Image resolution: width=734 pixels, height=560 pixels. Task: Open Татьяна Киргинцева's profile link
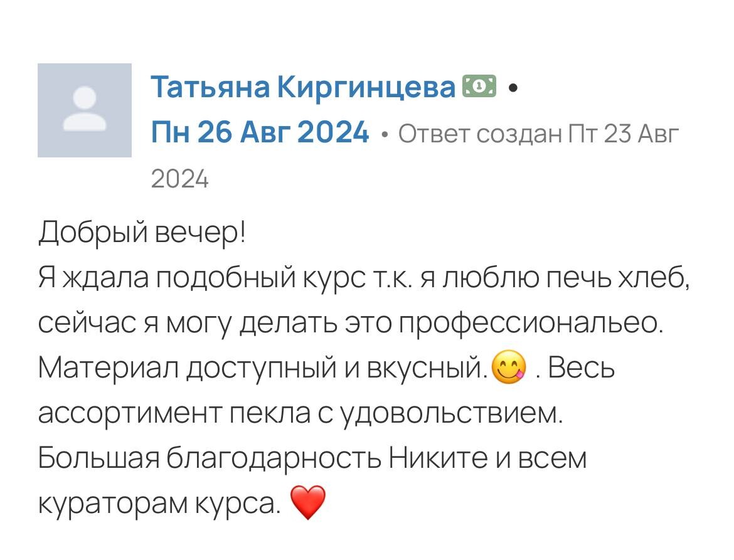coord(303,88)
